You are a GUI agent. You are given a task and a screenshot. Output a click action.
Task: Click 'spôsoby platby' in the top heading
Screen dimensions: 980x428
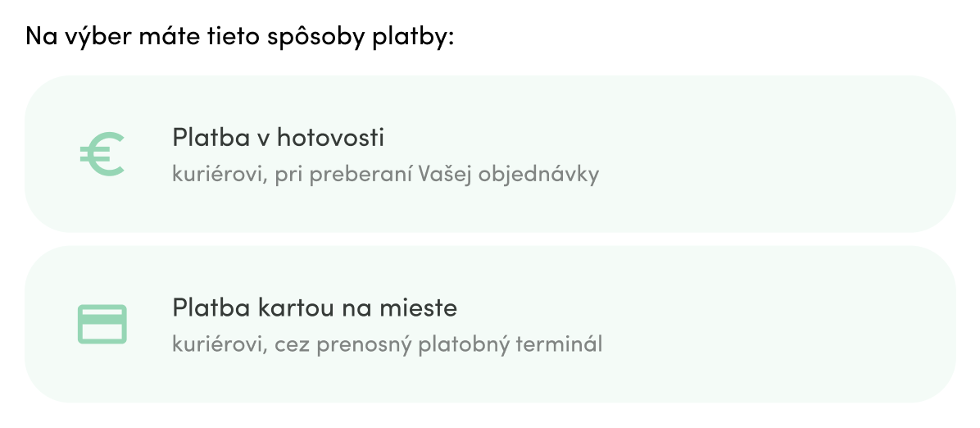click(x=361, y=36)
